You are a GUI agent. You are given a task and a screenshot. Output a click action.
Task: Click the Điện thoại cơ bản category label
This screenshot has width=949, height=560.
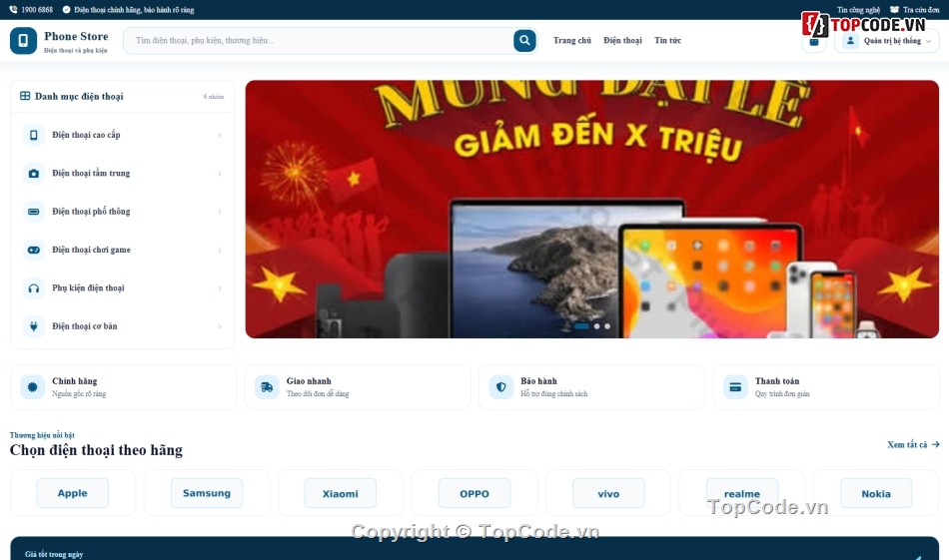(85, 326)
